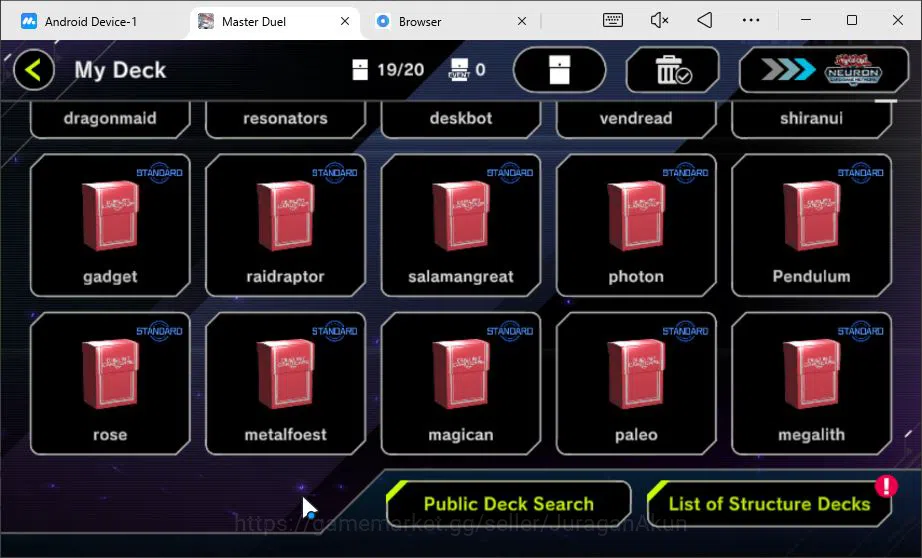Screen dimensions: 922x558
Task: Open the Pendulum deck box
Action: 811,225
